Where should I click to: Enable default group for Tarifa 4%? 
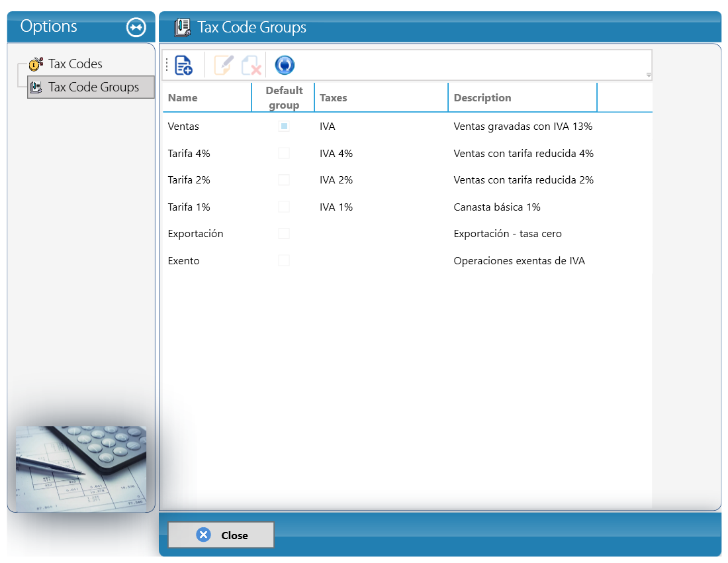coord(284,153)
